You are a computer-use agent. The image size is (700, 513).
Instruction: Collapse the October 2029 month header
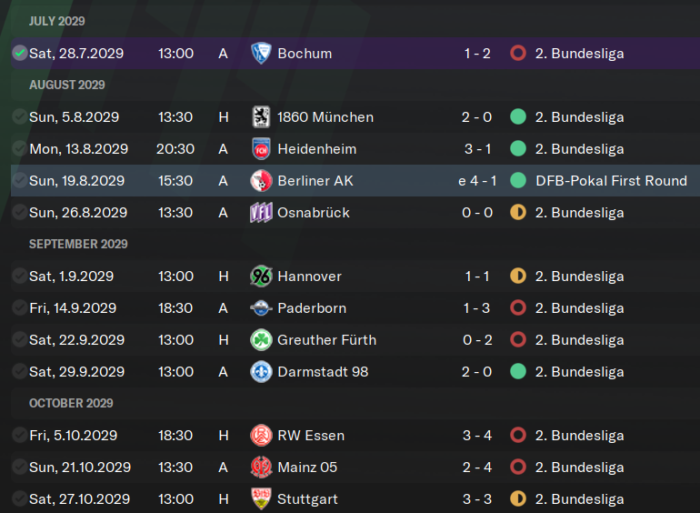tap(71, 403)
